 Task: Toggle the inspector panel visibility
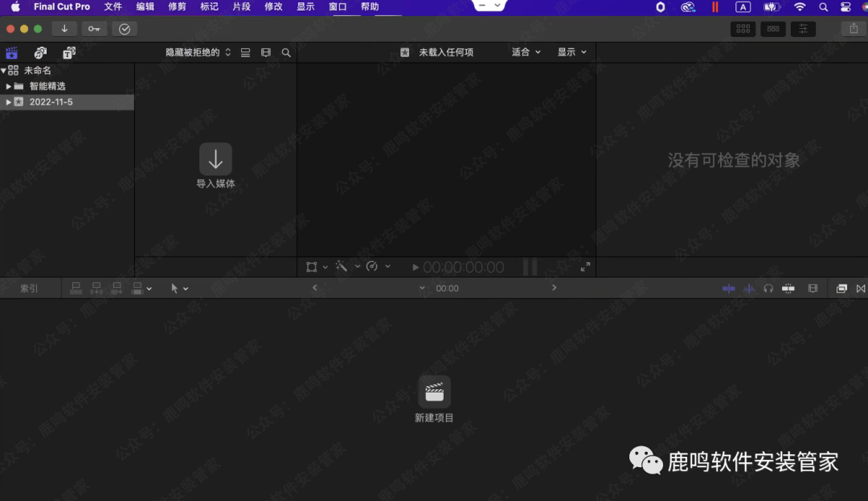coord(803,29)
